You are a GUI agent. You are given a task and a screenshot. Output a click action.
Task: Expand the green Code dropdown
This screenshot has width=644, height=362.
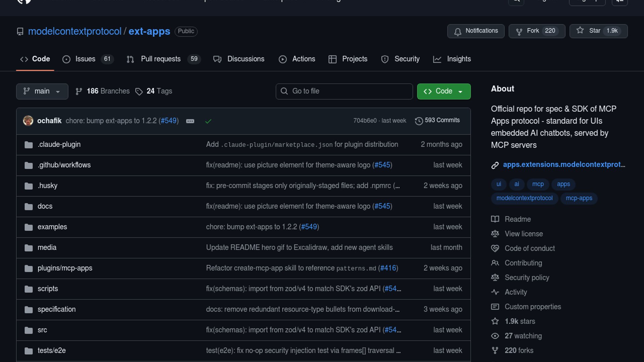tap(443, 91)
